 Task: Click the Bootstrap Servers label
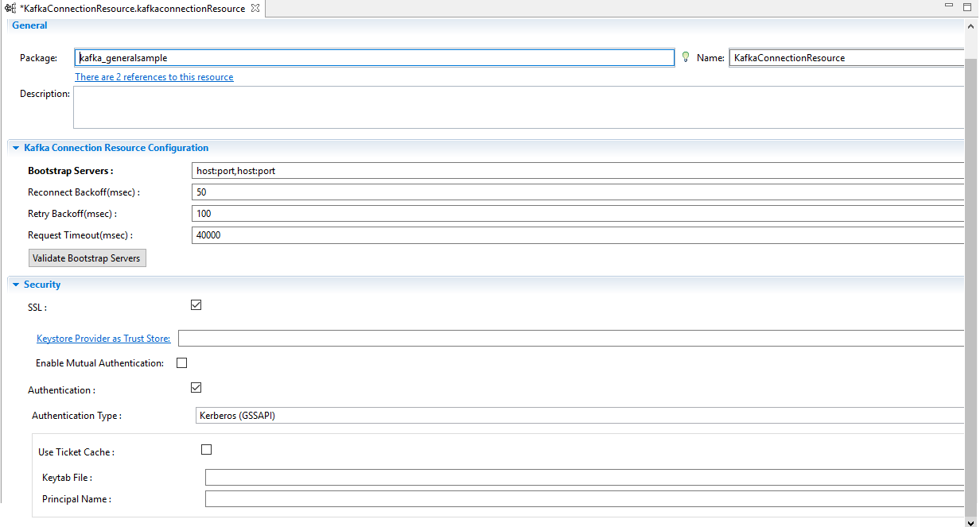click(71, 171)
